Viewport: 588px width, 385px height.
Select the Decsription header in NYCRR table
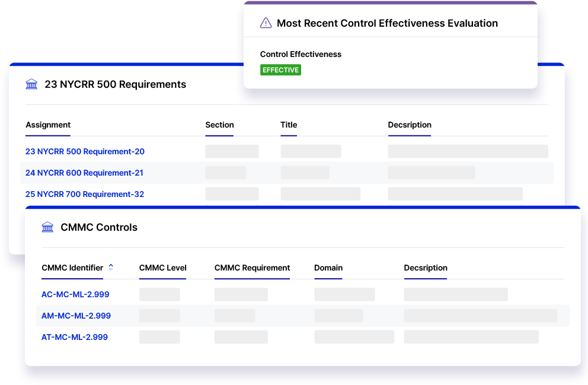tap(410, 125)
